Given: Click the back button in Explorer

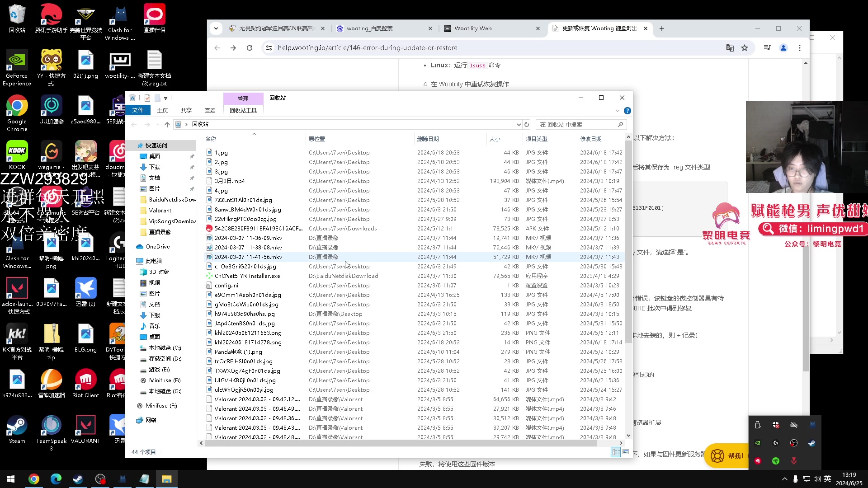Looking at the screenshot, I should pyautogui.click(x=134, y=124).
